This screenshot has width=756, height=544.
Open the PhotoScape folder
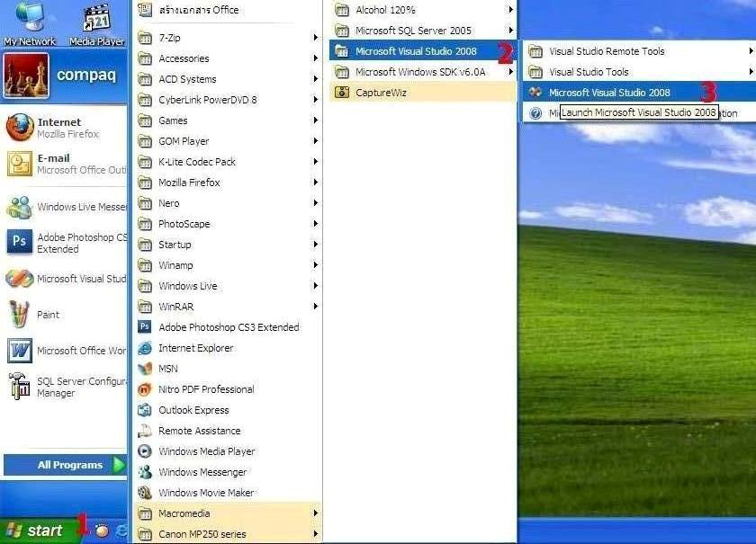pyautogui.click(x=227, y=224)
